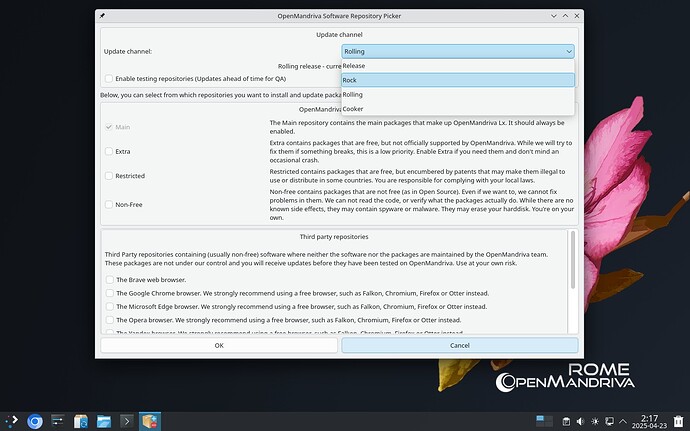Click the 'Third party repositories' heading
Screen dimensions: 690x431
coord(334,237)
